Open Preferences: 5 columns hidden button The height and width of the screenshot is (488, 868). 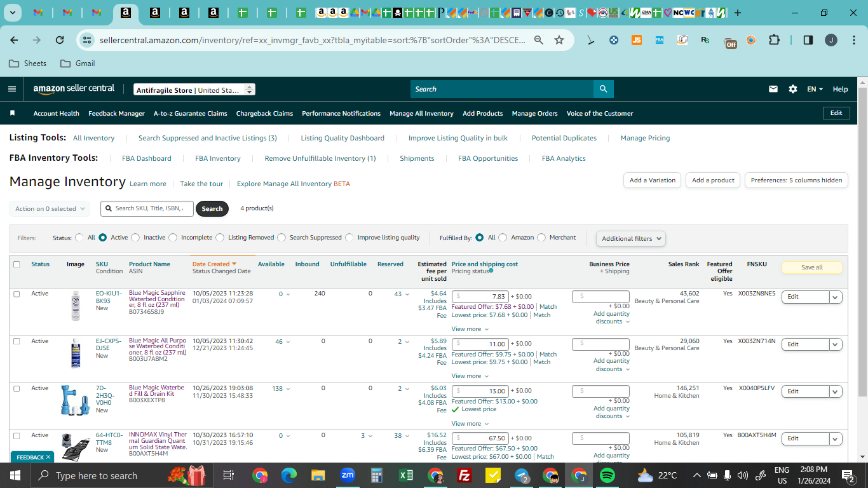(x=796, y=180)
